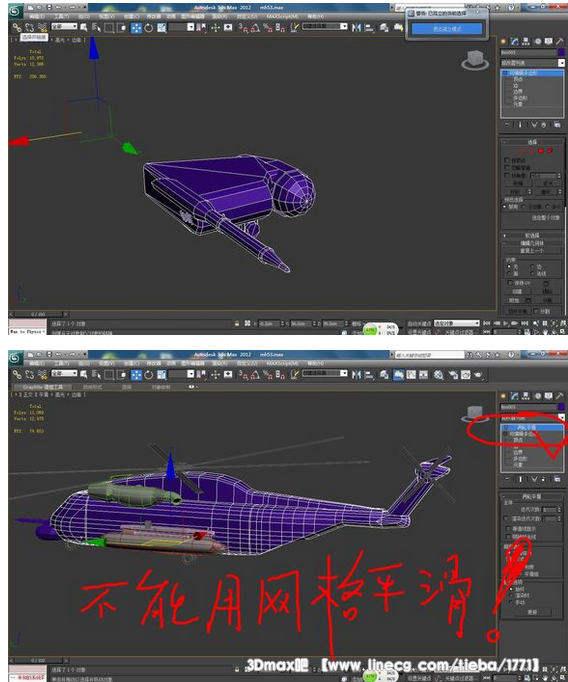The image size is (568, 682).
Task: Toggle render iterations checkbox in lower panel
Action: tap(506, 519)
